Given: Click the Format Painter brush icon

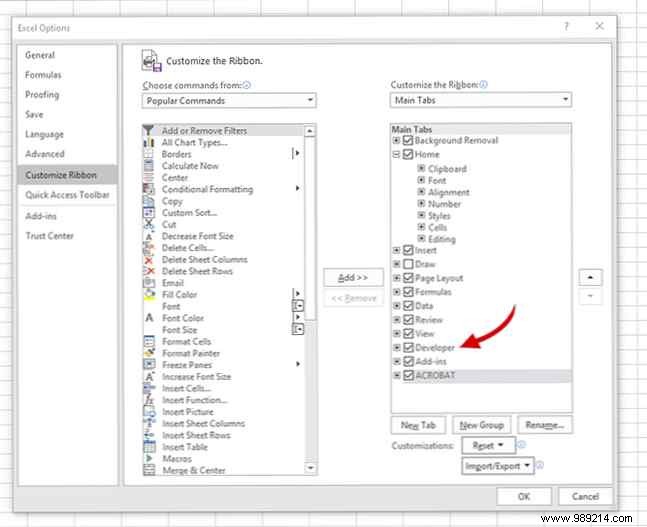Looking at the screenshot, I should (x=149, y=353).
